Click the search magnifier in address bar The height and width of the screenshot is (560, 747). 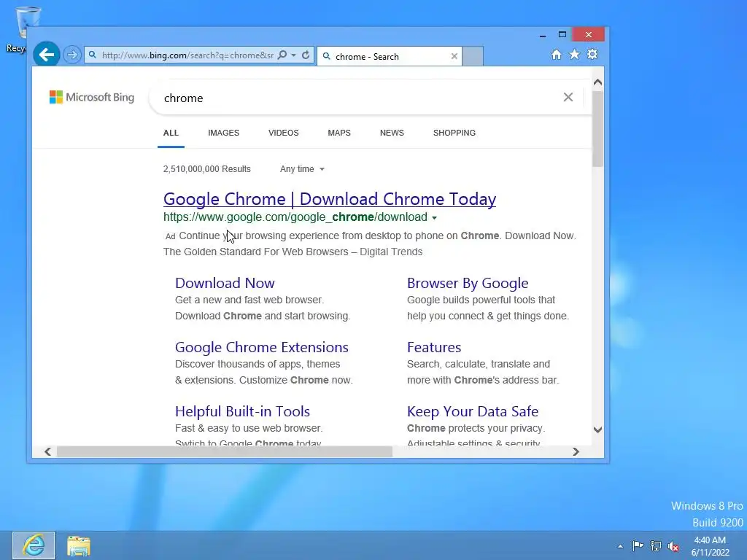click(x=282, y=55)
